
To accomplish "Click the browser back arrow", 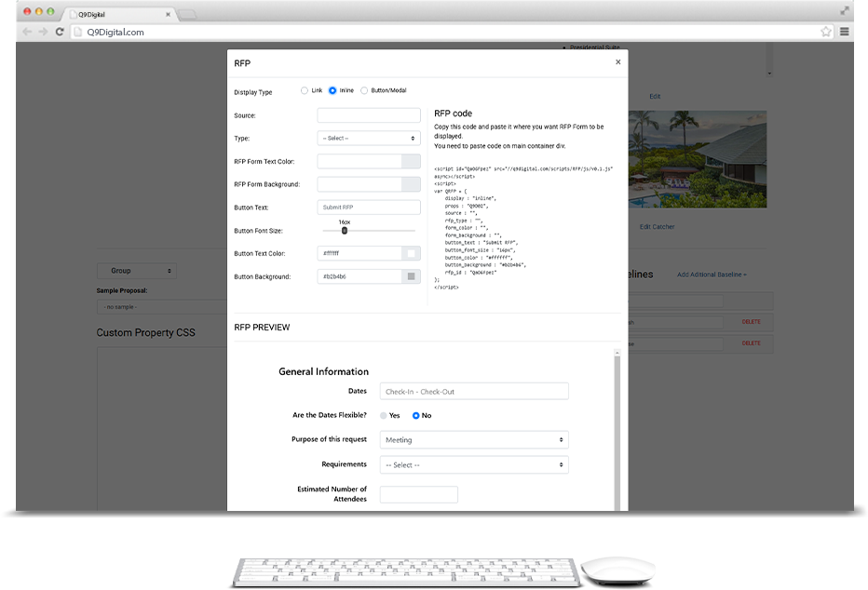I will (27, 32).
